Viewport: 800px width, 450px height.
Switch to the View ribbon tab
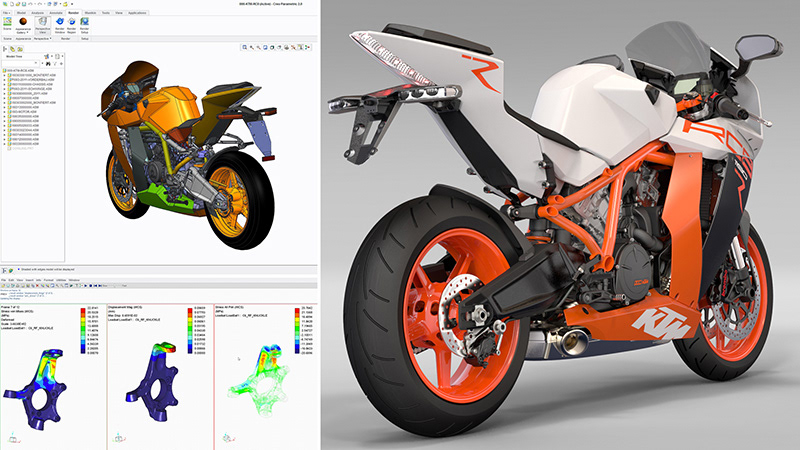click(x=119, y=13)
